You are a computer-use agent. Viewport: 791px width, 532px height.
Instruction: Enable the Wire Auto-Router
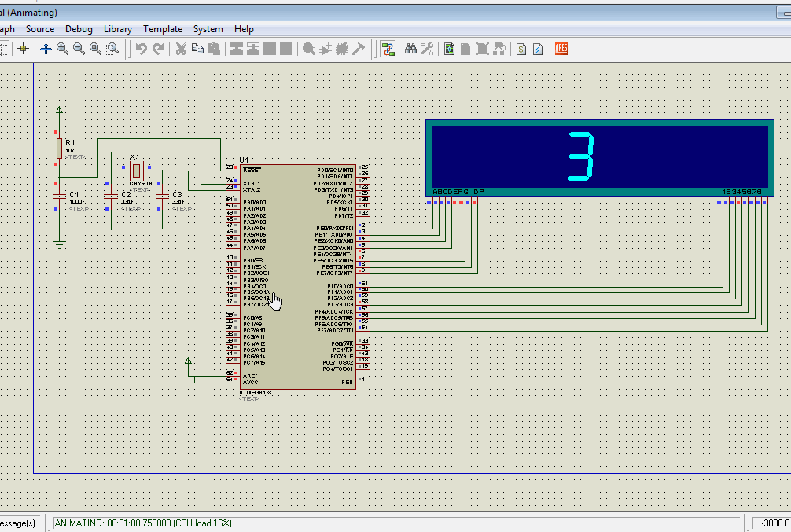point(388,49)
